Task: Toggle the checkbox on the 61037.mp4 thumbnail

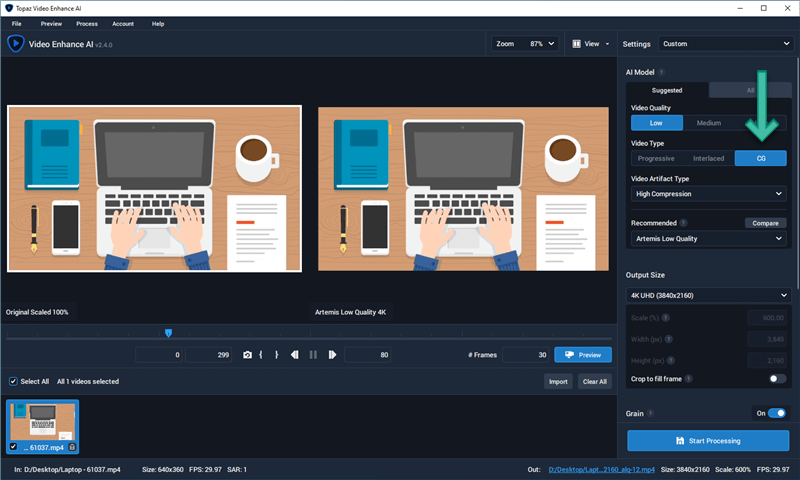Action: (x=13, y=447)
